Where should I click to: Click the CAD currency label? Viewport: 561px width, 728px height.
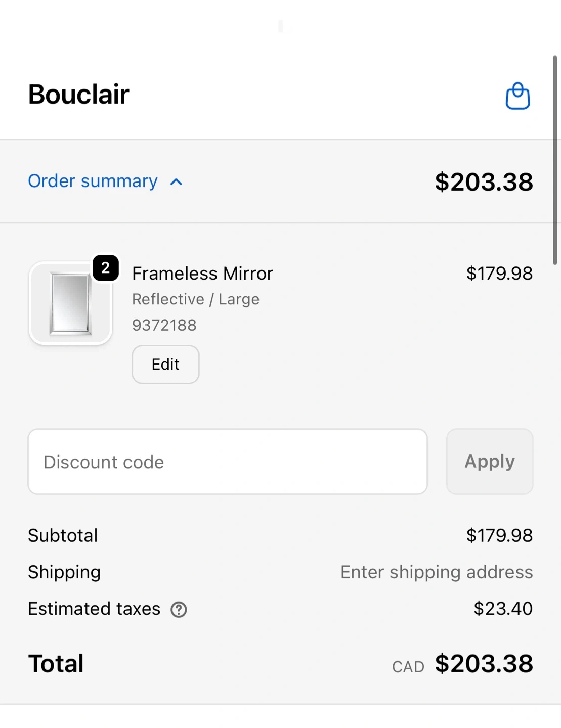click(408, 667)
